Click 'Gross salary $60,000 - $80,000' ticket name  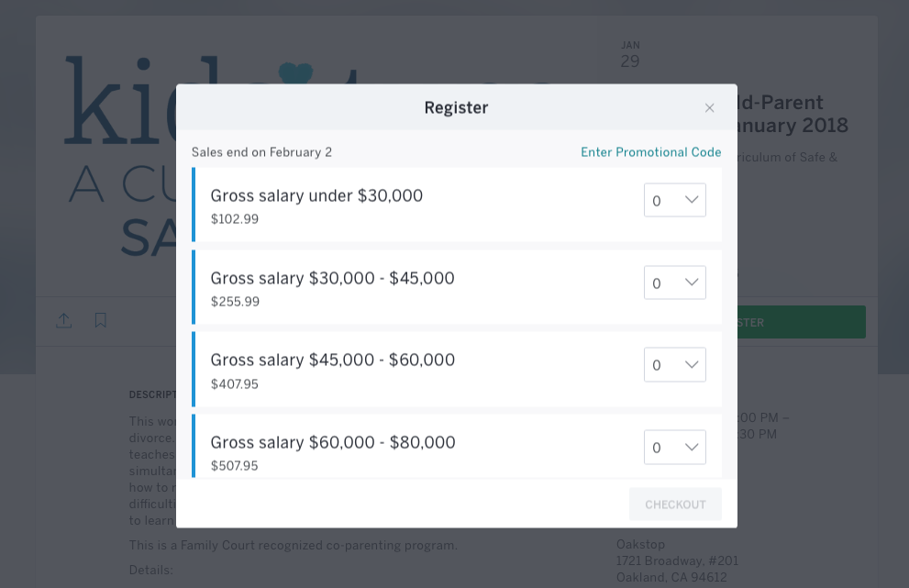click(333, 442)
